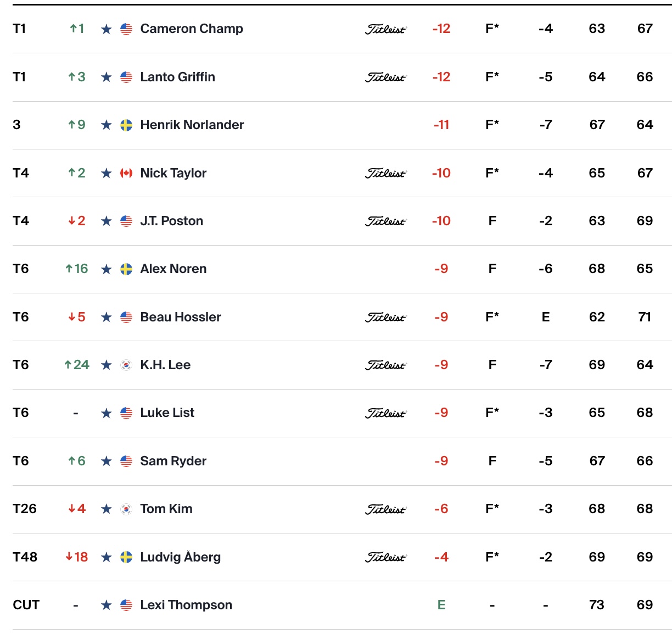Click Cameron Champ's first round score 63
Image resolution: width=672 pixels, height=634 pixels.
[597, 29]
